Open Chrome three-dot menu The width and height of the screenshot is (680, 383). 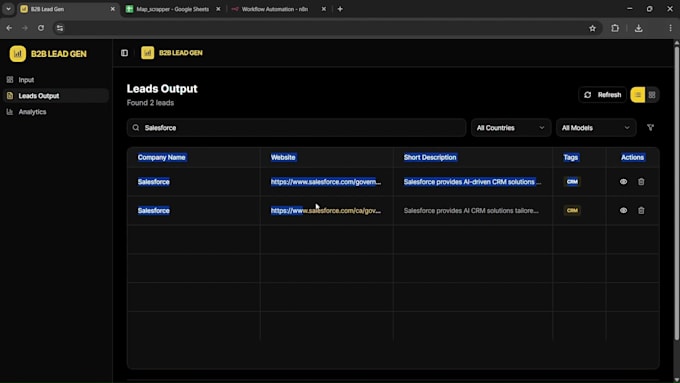click(670, 28)
